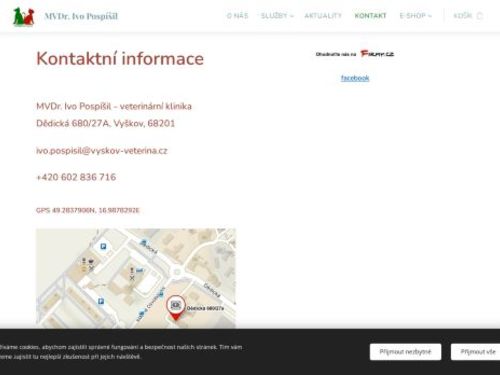
Task: Open the Firmy.cz rating badge
Action: pyautogui.click(x=355, y=54)
